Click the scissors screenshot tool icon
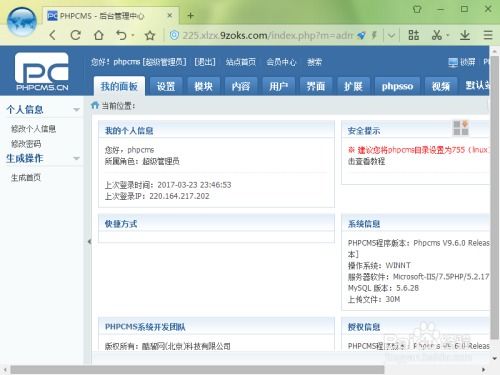Screen dimensions: 500x375 coord(436,35)
